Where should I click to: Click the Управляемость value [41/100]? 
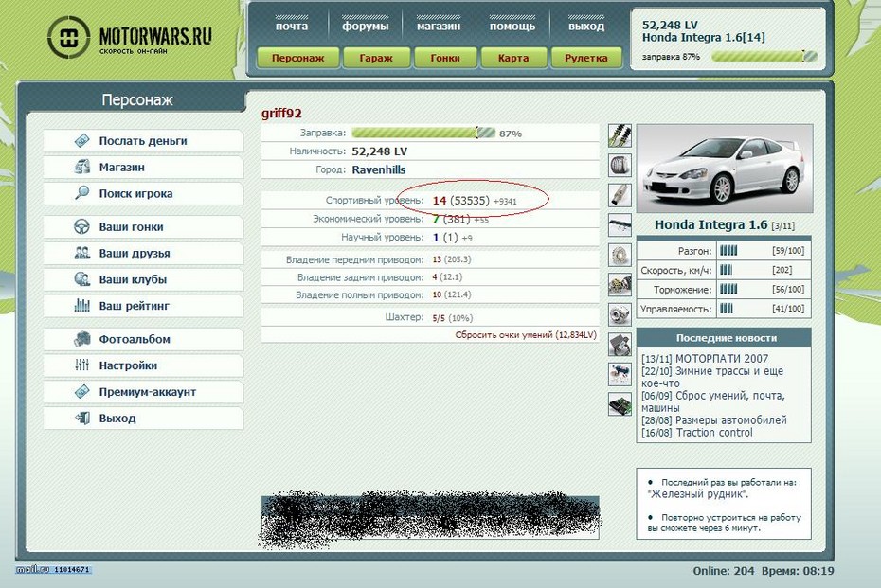point(788,309)
